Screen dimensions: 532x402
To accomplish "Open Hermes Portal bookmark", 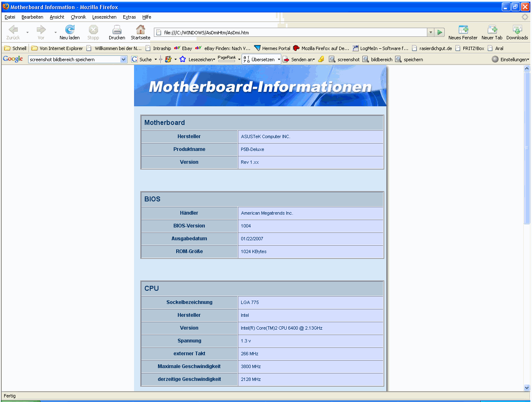I will (x=272, y=48).
